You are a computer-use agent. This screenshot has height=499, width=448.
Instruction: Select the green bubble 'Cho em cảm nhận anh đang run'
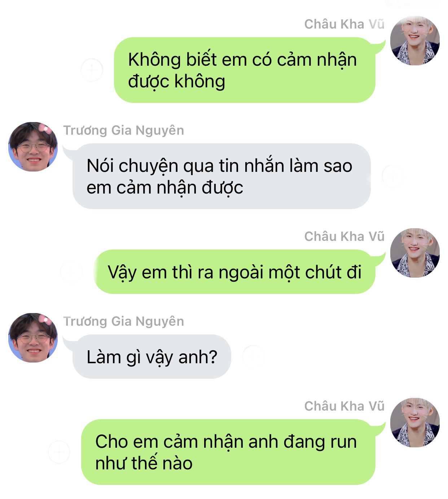click(x=228, y=452)
